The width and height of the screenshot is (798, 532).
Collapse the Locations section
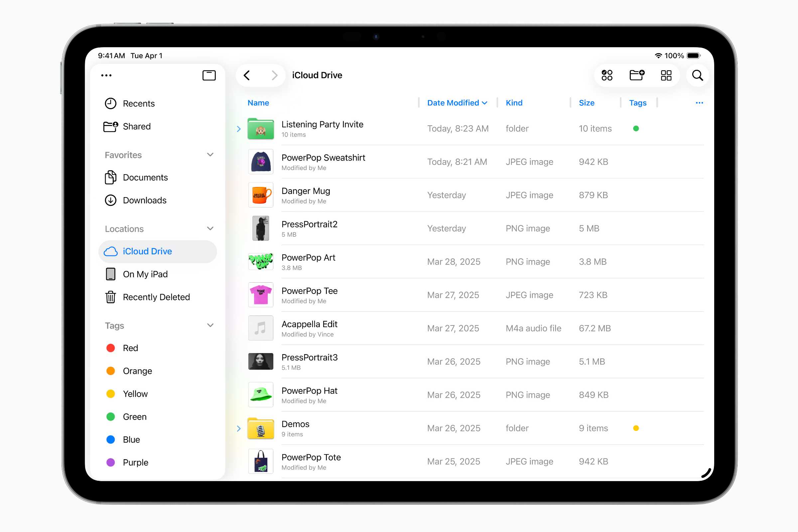tap(210, 228)
